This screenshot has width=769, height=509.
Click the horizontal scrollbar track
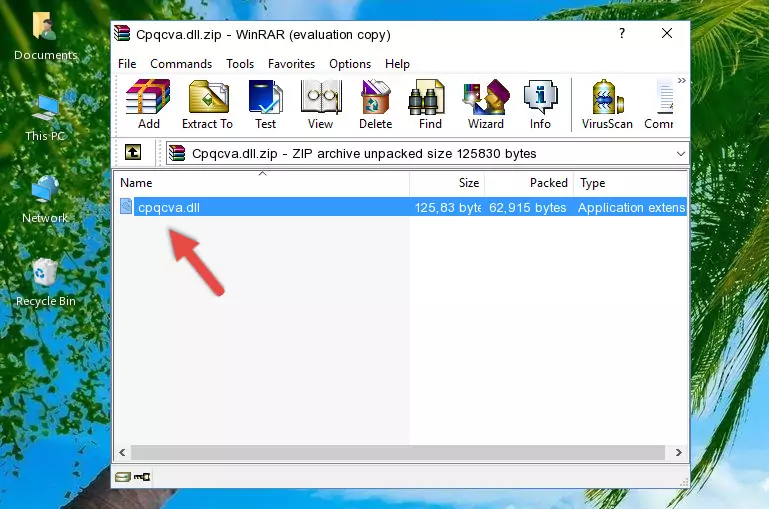pos(398,452)
